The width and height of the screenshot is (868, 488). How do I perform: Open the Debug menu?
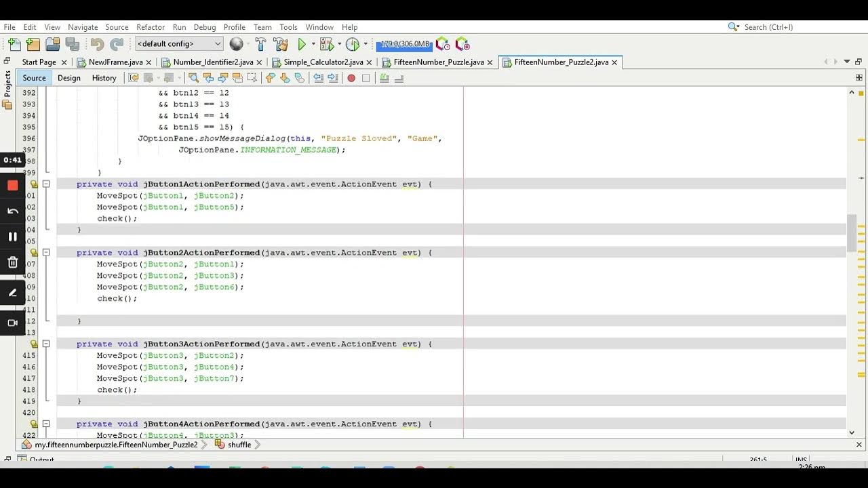pyautogui.click(x=205, y=27)
